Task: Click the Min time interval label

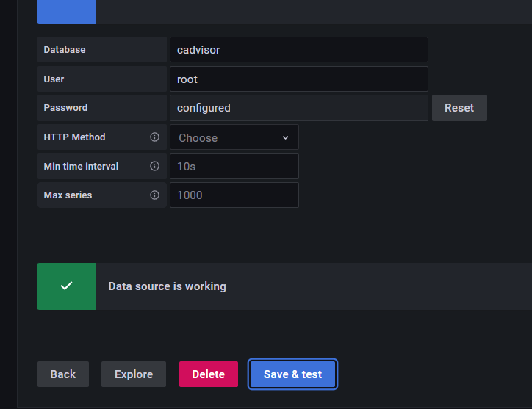Action: 81,166
